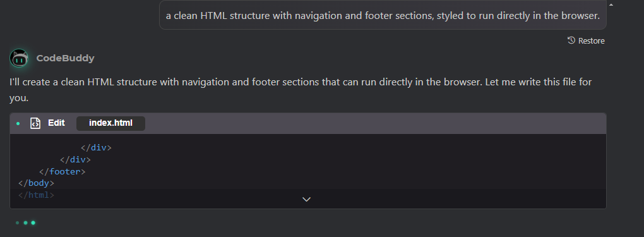Click the closing body tag line
This screenshot has height=237, width=644.
(x=36, y=183)
